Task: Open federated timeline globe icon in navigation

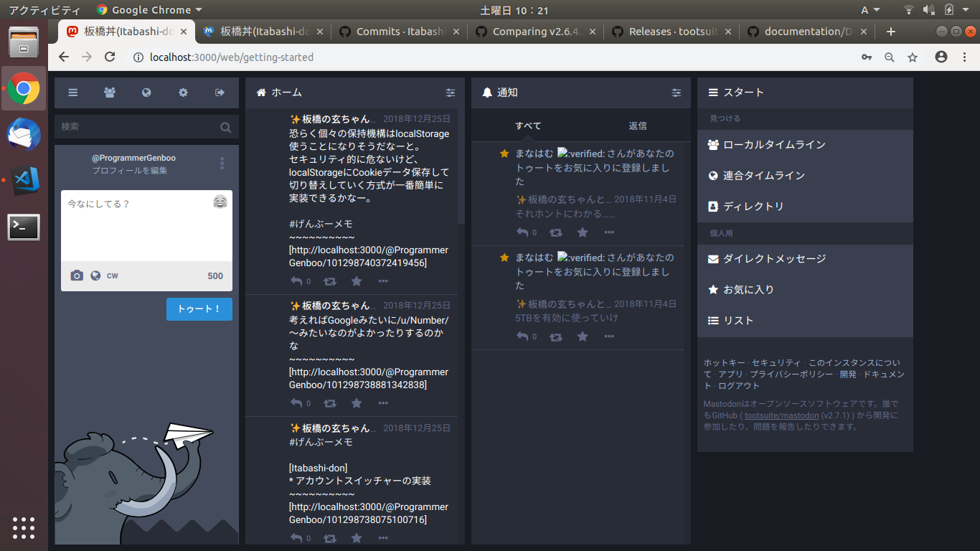Action: pyautogui.click(x=146, y=93)
